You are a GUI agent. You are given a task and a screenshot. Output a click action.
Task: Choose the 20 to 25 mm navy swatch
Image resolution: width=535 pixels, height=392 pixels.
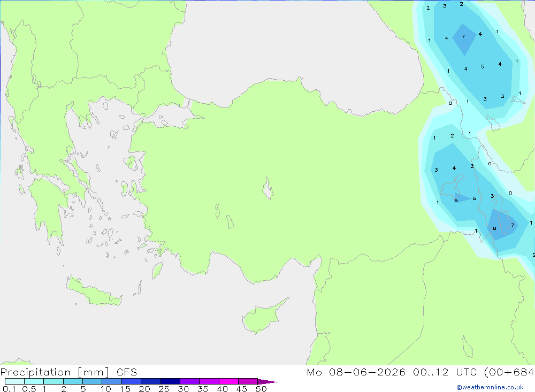151,381
